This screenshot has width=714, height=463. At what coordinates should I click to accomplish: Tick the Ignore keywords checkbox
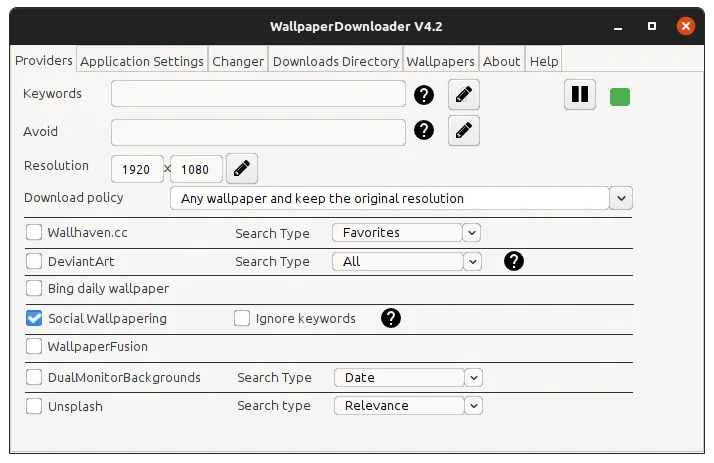click(x=242, y=318)
